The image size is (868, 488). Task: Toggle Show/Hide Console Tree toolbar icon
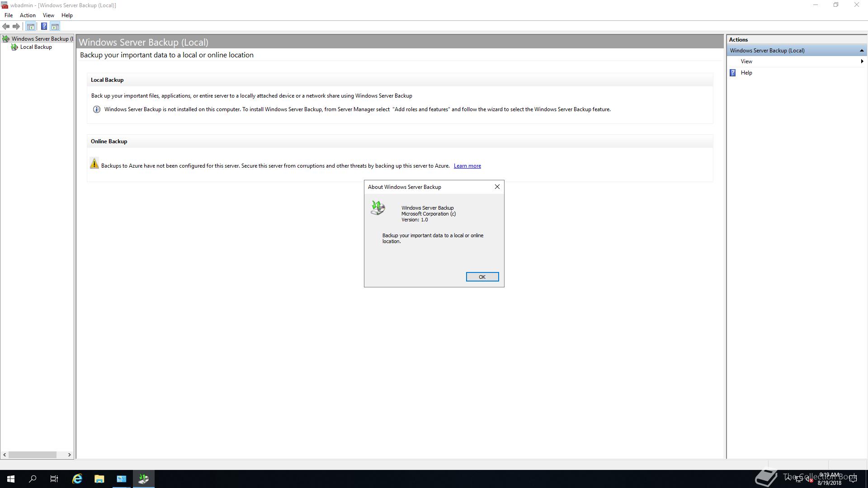30,26
